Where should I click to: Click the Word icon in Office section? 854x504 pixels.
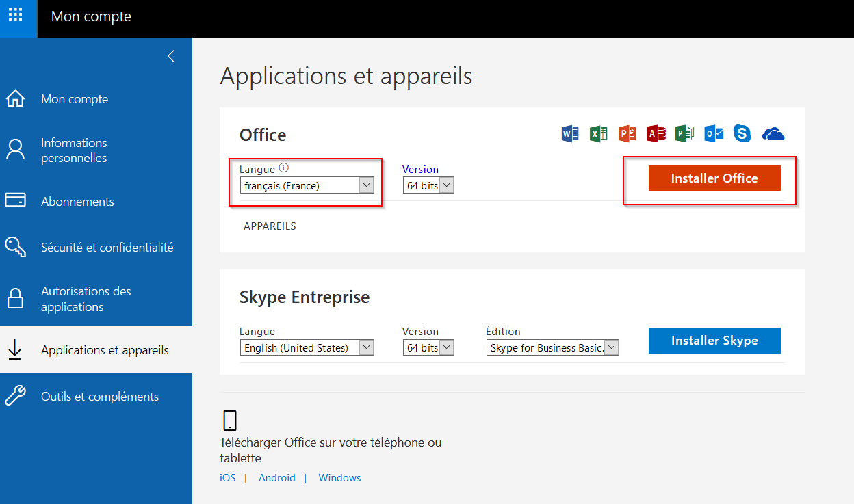[x=569, y=133]
